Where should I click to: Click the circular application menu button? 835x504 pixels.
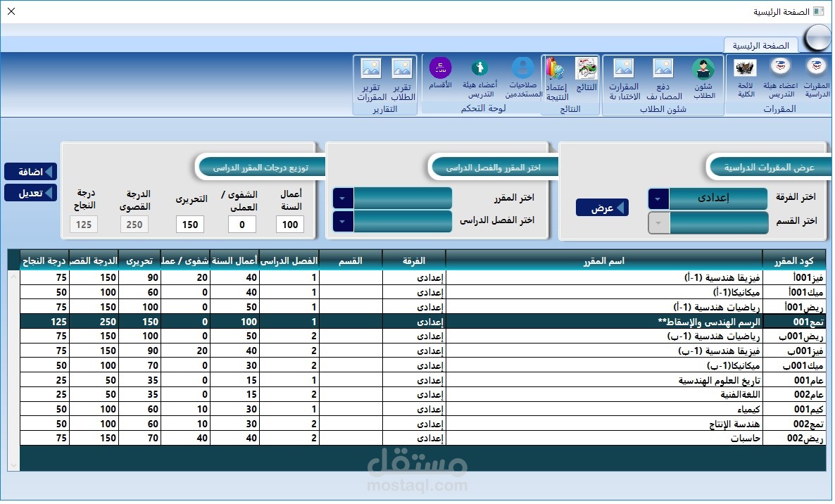pos(817,37)
